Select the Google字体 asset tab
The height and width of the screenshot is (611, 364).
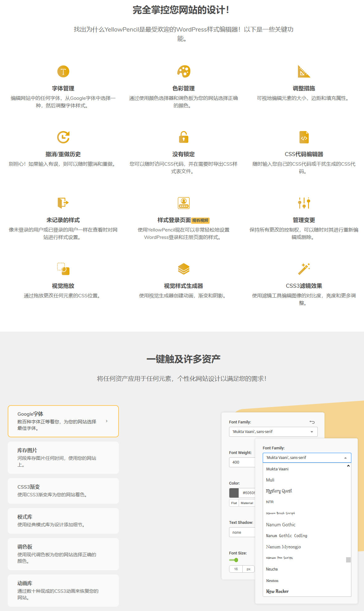pos(63,421)
